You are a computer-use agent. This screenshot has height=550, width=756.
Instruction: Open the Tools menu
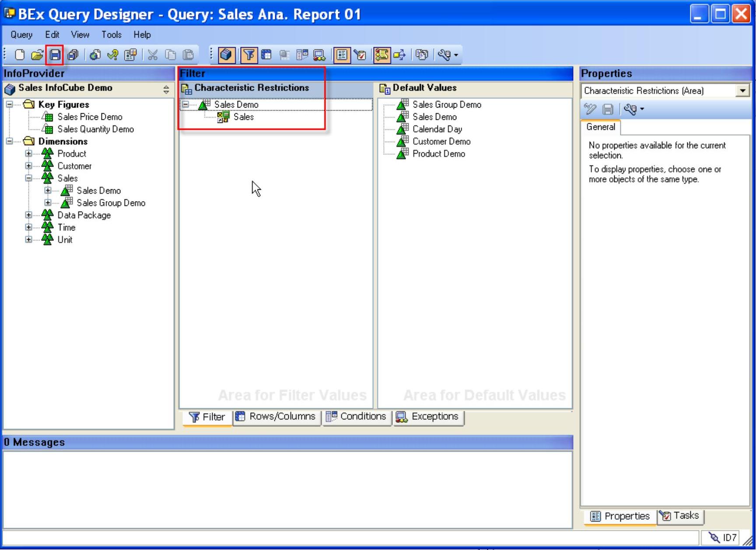pyautogui.click(x=112, y=35)
